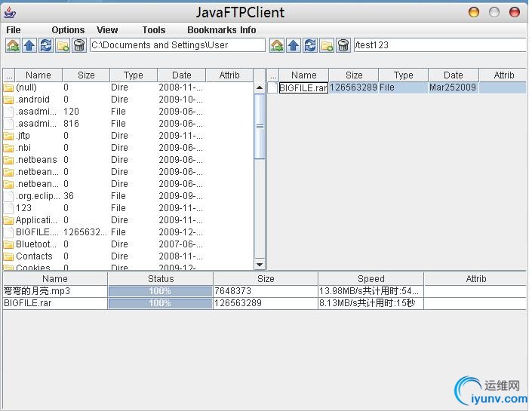532x411 pixels.
Task: Create new folder on remote server
Action: (327, 45)
